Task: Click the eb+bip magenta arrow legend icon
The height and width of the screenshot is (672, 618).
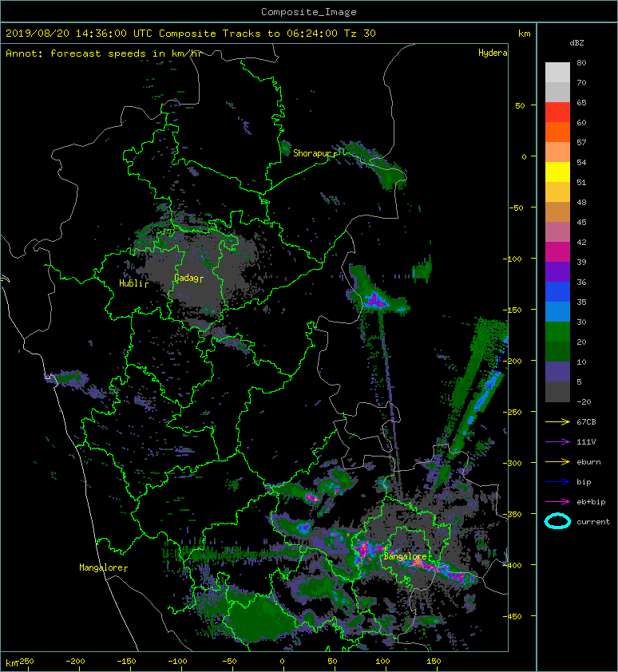Action: click(557, 502)
